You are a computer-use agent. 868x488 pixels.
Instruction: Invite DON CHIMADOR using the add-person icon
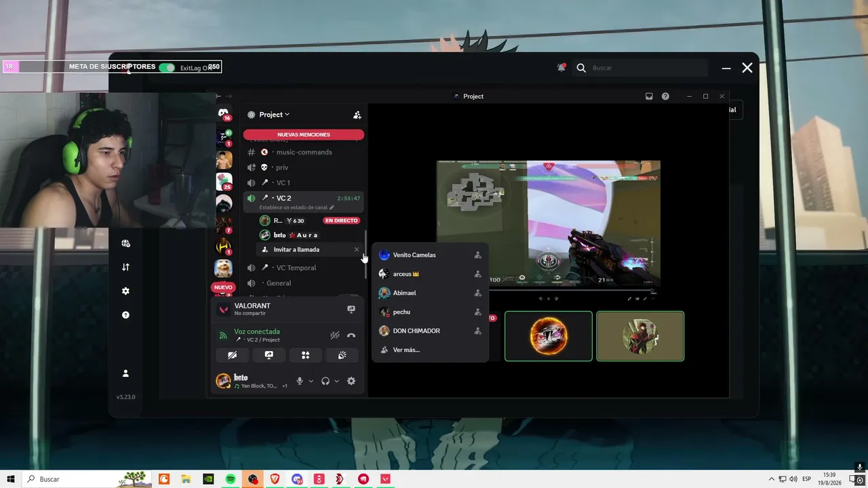477,331
